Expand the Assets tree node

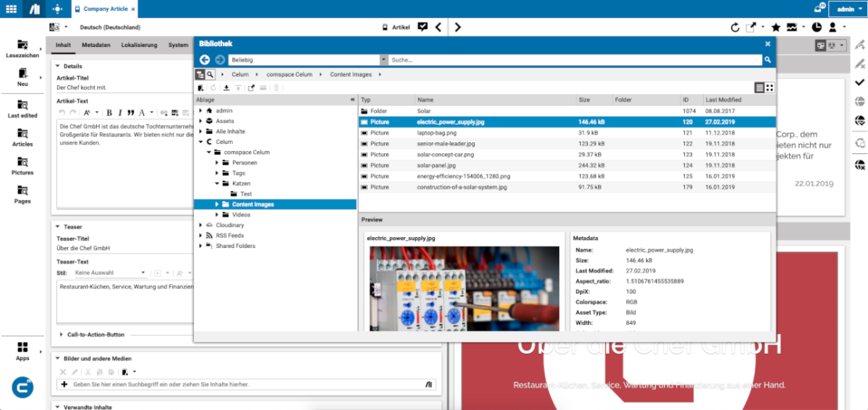[200, 120]
